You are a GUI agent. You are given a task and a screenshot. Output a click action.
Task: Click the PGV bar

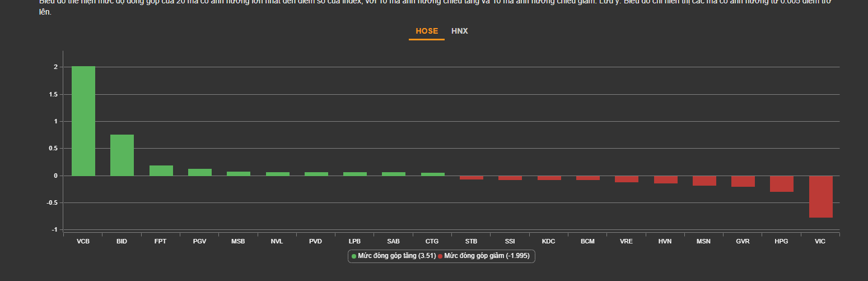pos(200,172)
